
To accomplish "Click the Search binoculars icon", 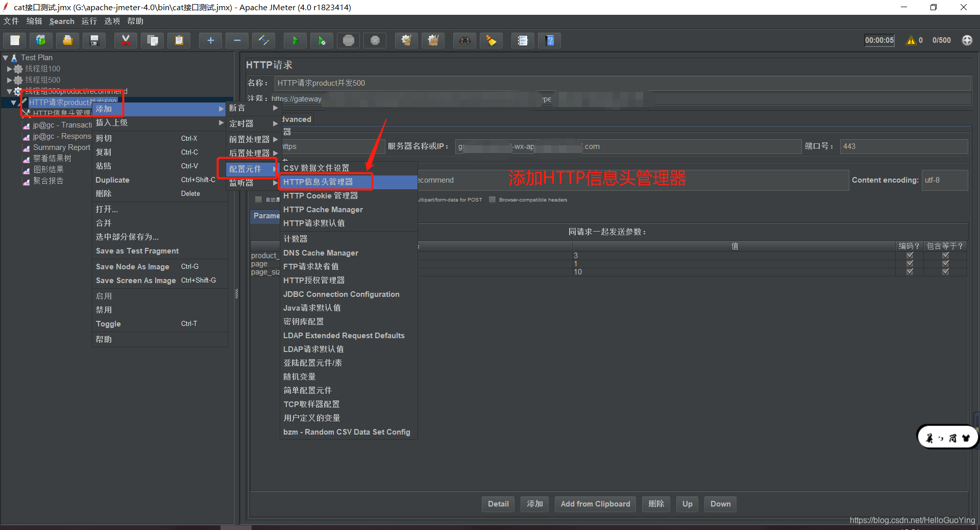I will 464,40.
